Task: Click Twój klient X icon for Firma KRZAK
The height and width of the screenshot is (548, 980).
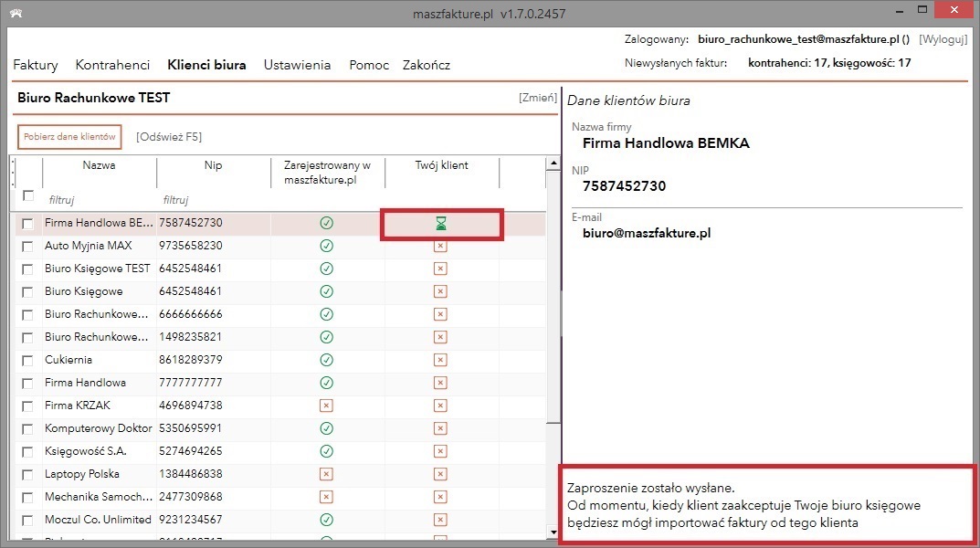Action: (x=440, y=406)
